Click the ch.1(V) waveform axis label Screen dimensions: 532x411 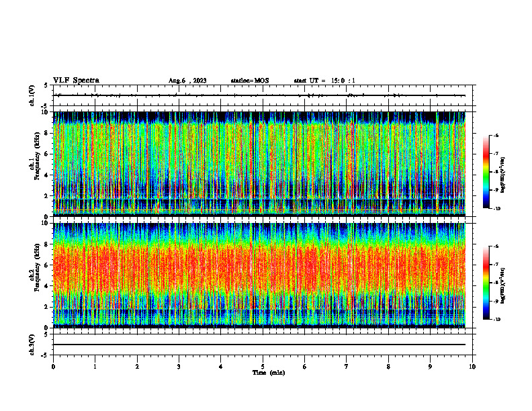click(32, 95)
